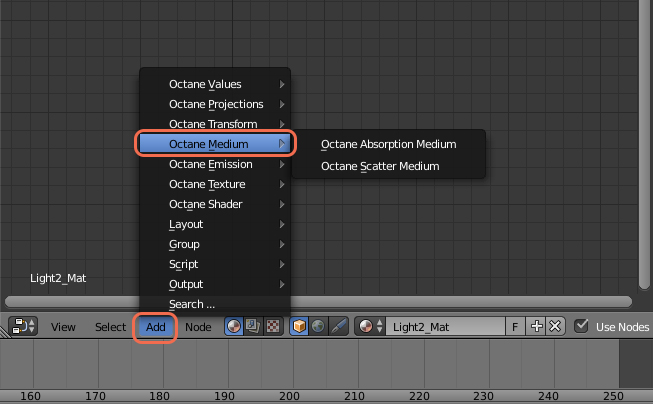Select the material shader nodes tree icon
Viewport: 653px width, 404px height.
234,326
